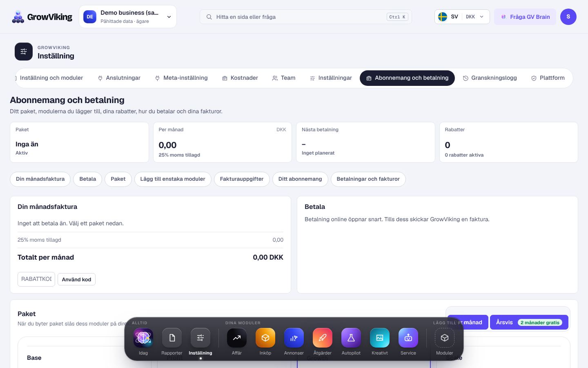Click Fråga GV Brain button
The width and height of the screenshot is (588, 368).
pos(525,17)
